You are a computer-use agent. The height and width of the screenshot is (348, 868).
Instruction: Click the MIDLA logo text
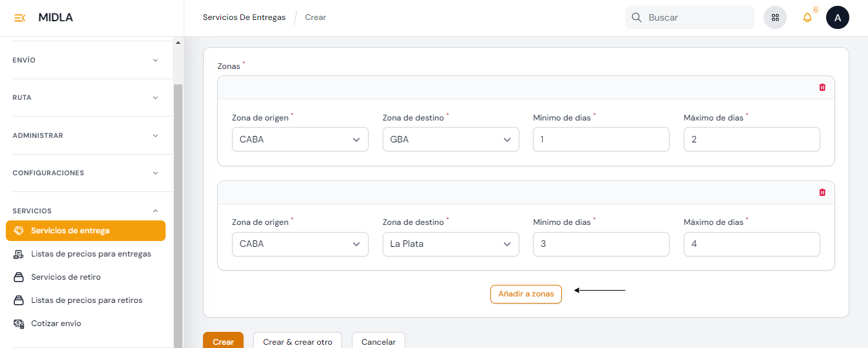pos(55,17)
